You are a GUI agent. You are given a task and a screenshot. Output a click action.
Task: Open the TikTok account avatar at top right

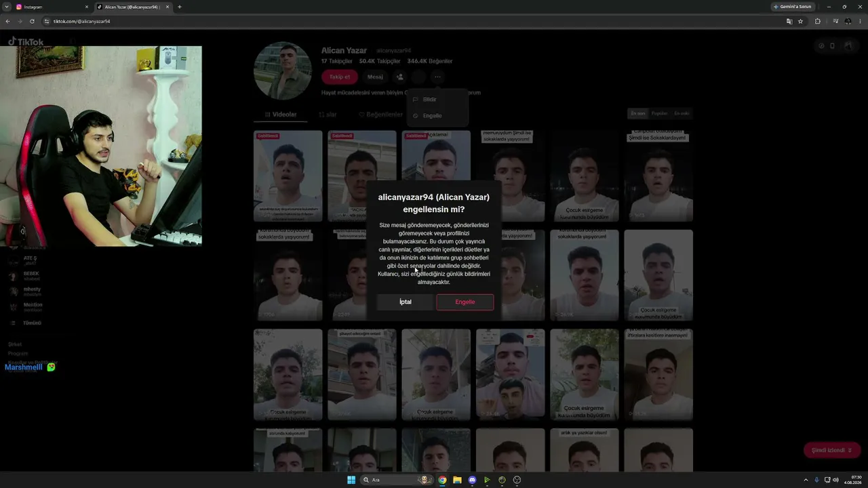tap(848, 46)
